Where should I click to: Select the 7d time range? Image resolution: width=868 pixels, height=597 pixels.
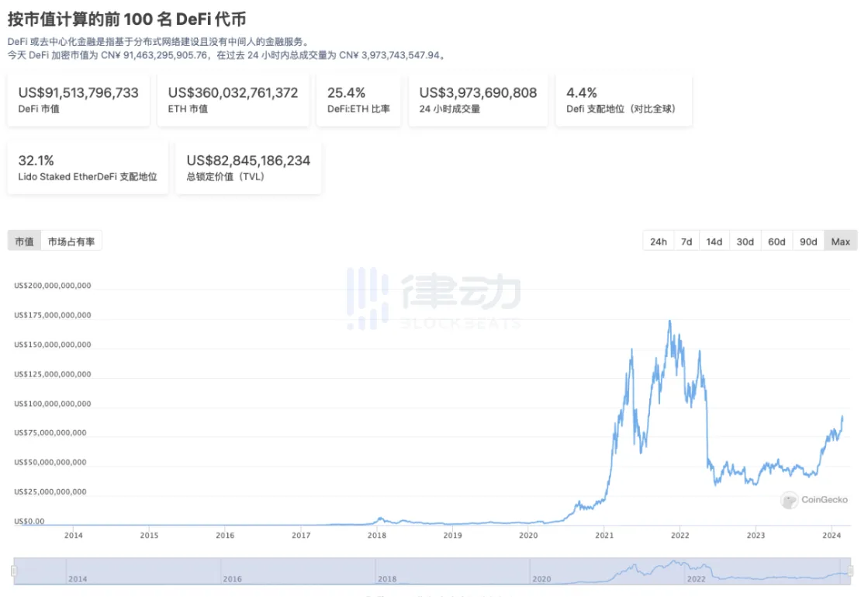click(686, 241)
